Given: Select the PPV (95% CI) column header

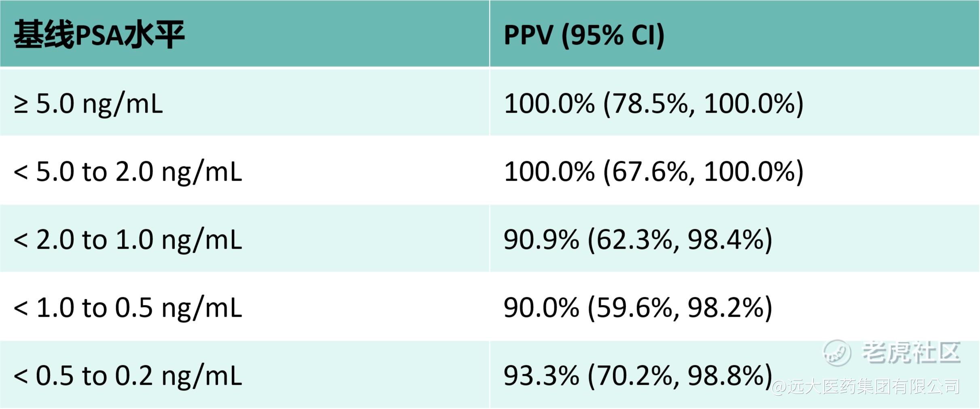Looking at the screenshot, I should [584, 35].
